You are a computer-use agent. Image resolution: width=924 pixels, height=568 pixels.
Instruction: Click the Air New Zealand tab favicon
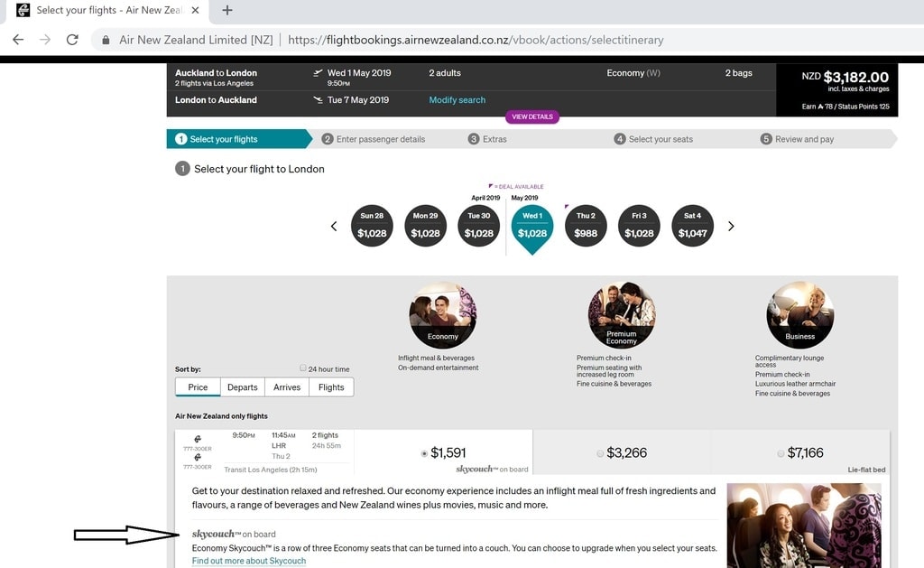click(x=23, y=10)
